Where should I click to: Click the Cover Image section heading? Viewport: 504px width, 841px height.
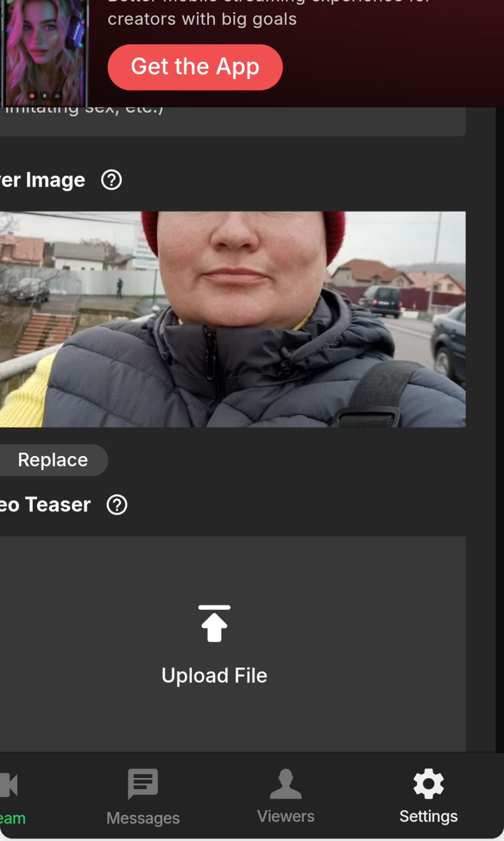[x=43, y=180]
